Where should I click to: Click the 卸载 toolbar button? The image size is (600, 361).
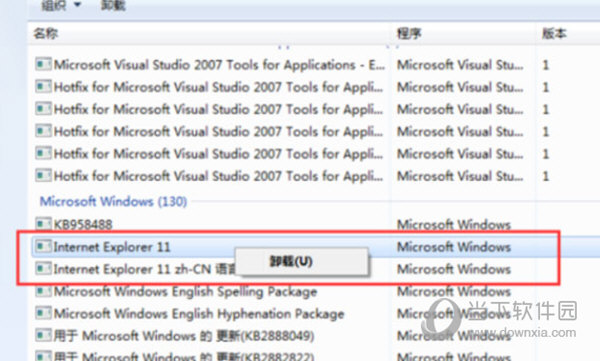click(113, 5)
